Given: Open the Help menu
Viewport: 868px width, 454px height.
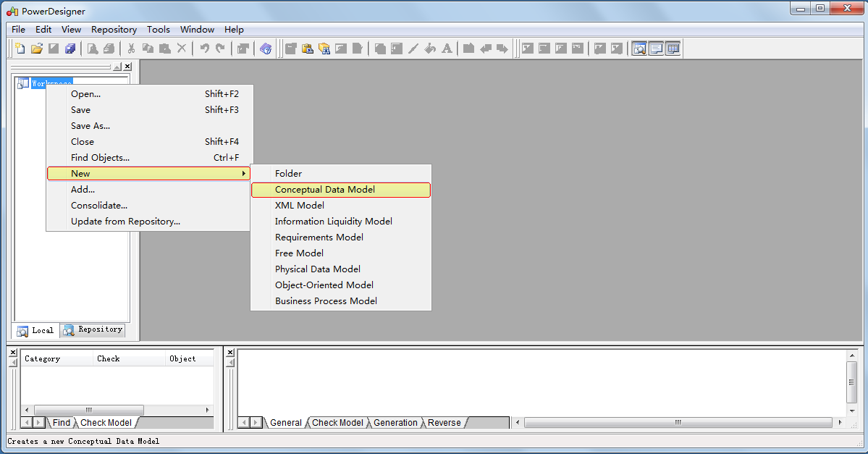Looking at the screenshot, I should (234, 30).
